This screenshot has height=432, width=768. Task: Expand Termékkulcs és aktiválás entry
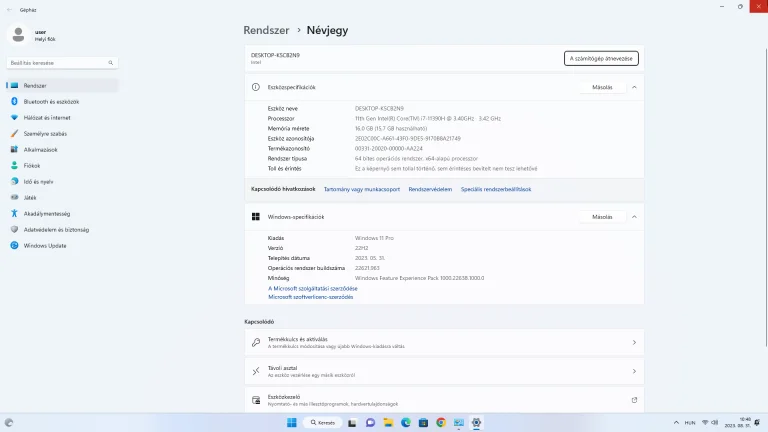pyautogui.click(x=634, y=342)
